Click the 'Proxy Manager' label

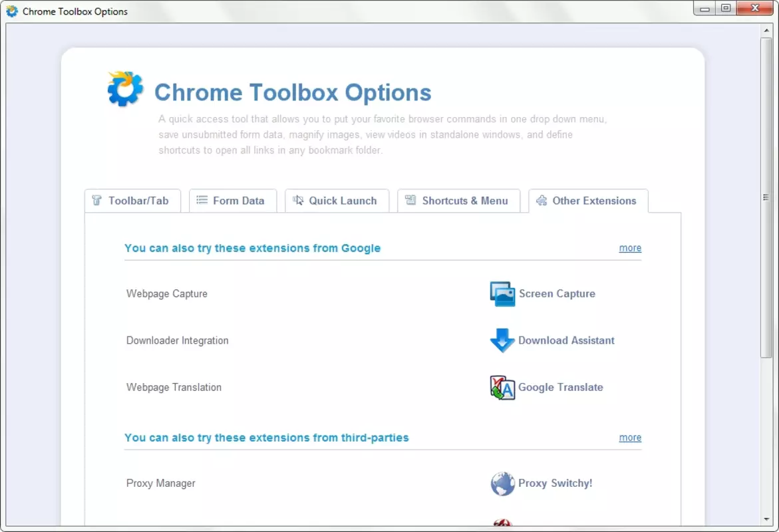(160, 483)
